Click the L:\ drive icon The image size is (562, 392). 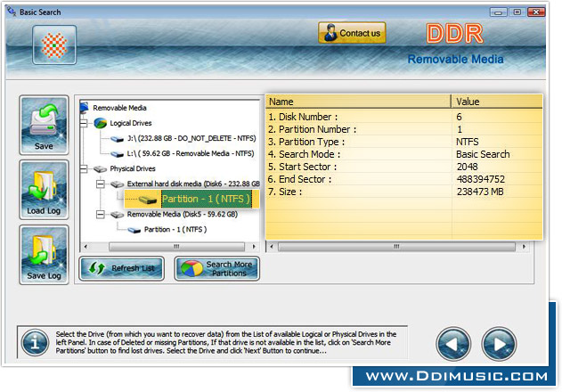click(x=118, y=154)
